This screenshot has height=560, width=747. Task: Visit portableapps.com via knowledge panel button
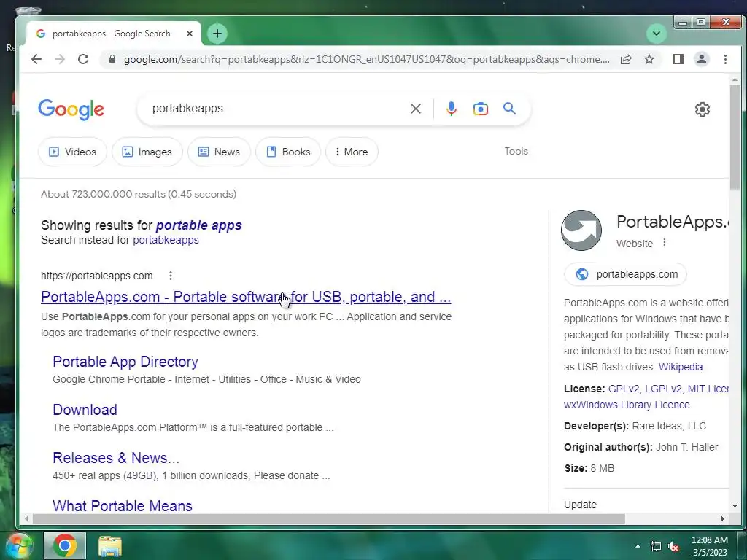click(x=625, y=274)
